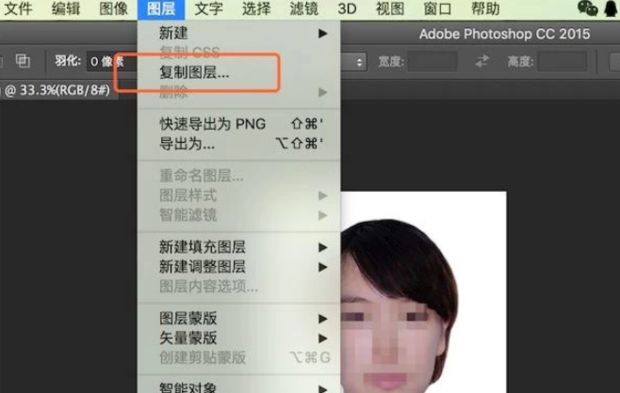
Task: Open the 帮助 menu
Action: pyautogui.click(x=485, y=9)
